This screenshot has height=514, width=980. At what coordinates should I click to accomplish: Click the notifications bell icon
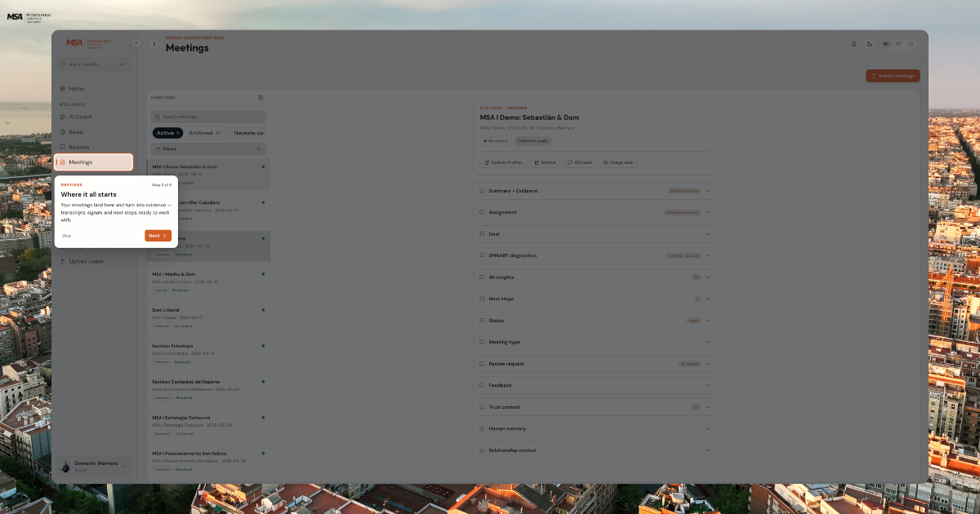click(x=854, y=44)
